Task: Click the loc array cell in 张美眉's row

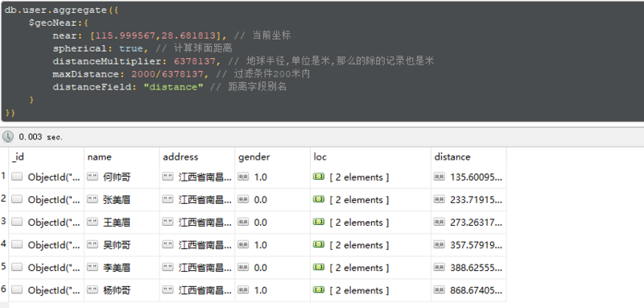Action: 370,200
